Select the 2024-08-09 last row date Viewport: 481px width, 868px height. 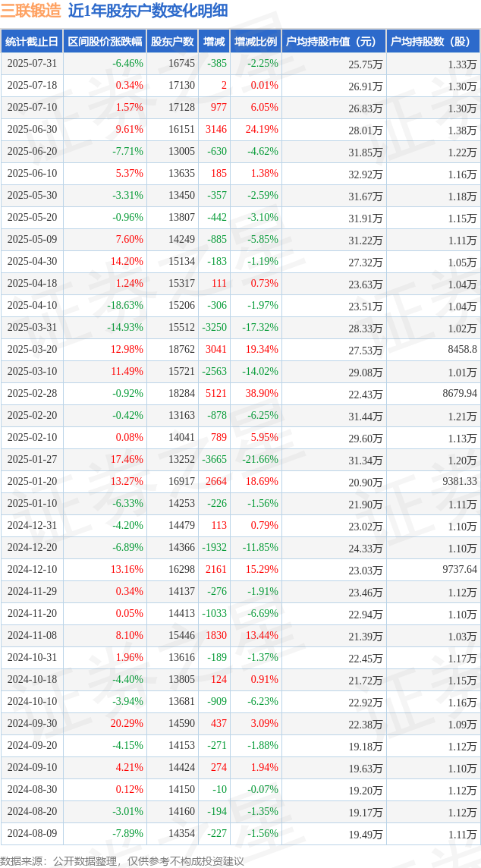coord(32,832)
